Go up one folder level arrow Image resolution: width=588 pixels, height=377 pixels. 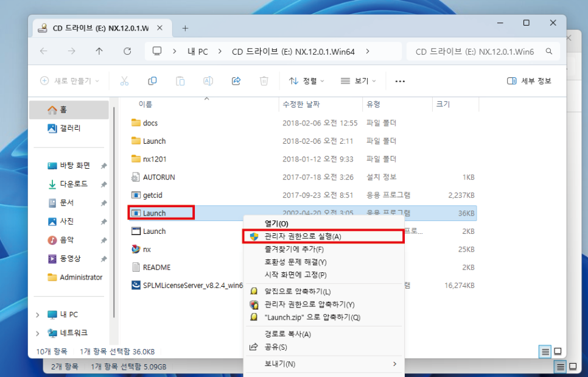point(99,51)
